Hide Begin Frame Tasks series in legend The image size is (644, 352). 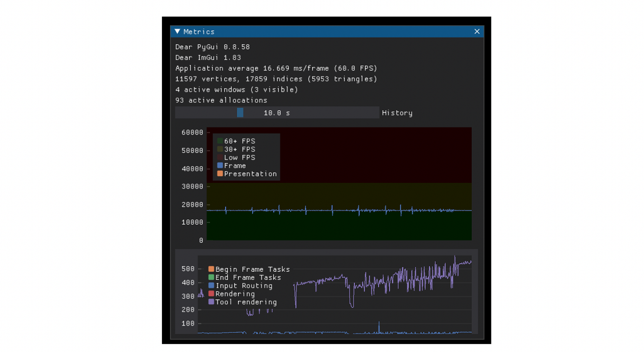click(x=211, y=269)
